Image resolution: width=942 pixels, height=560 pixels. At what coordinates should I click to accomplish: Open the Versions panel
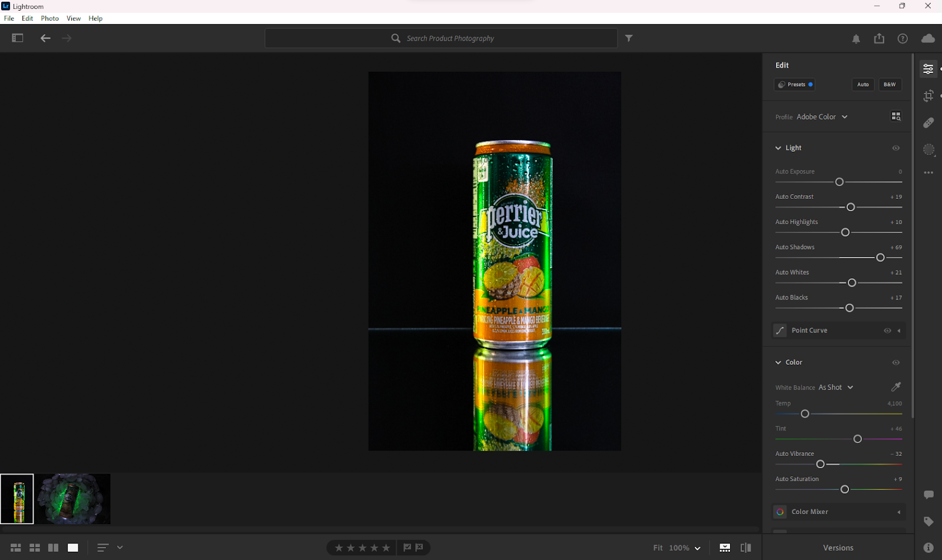pyautogui.click(x=838, y=548)
